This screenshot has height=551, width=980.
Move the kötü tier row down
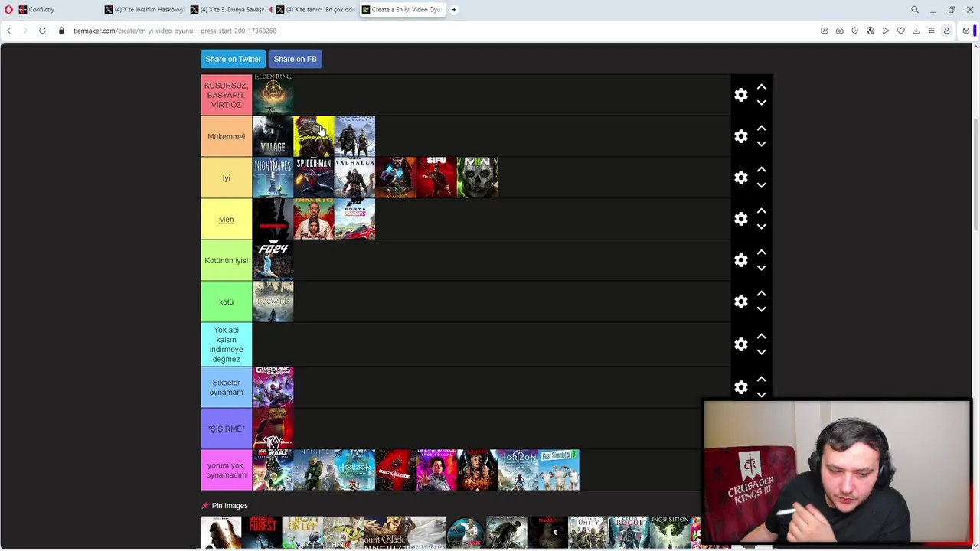761,309
